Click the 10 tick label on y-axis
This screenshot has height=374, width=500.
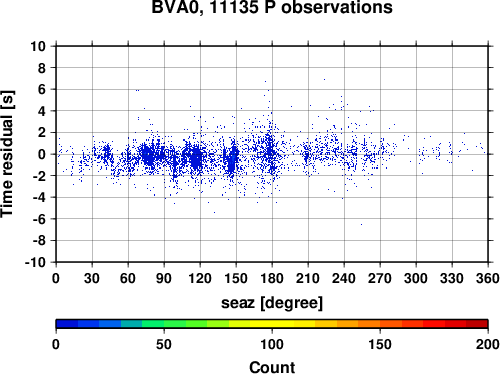point(38,46)
